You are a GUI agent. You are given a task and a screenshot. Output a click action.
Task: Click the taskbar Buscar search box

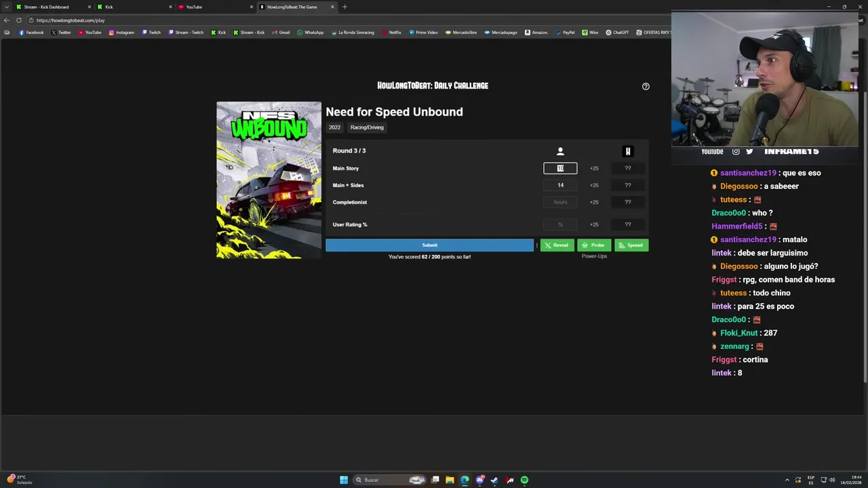click(x=389, y=480)
